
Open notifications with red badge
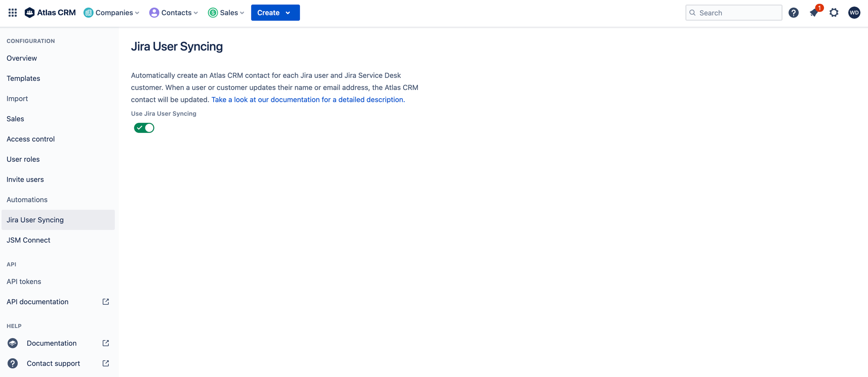coord(814,13)
